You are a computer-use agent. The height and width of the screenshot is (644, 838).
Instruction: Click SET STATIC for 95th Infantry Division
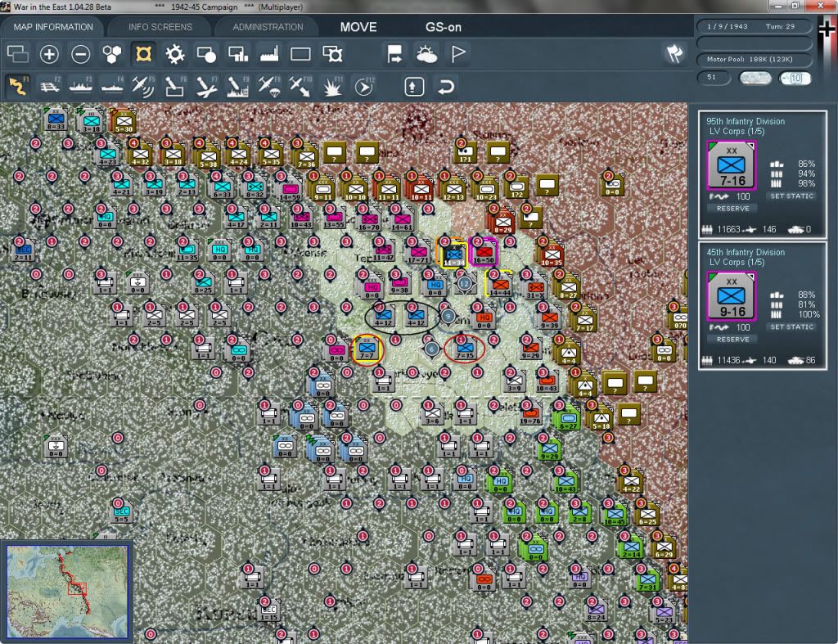[792, 196]
